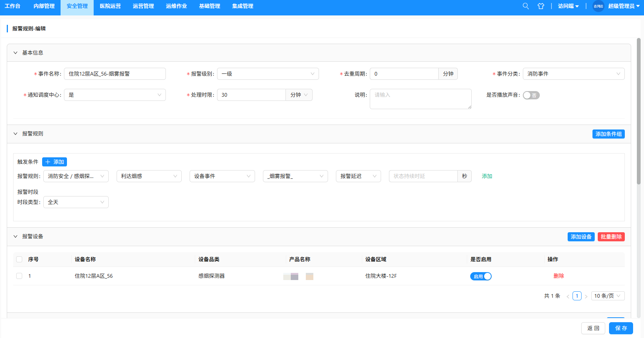Open the 报警级别 dropdown

pos(268,74)
